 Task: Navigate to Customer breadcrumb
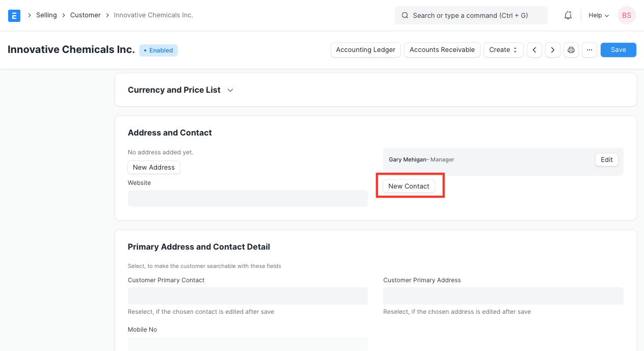coord(85,15)
